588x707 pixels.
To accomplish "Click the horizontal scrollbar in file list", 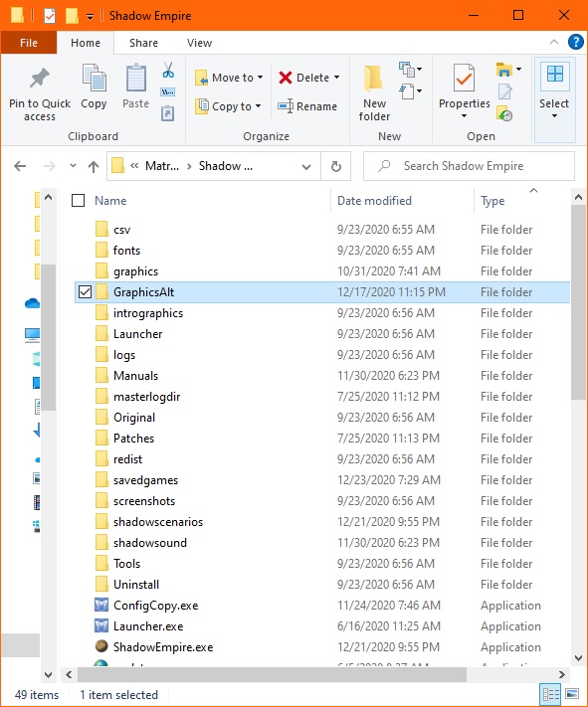I will click(x=272, y=674).
